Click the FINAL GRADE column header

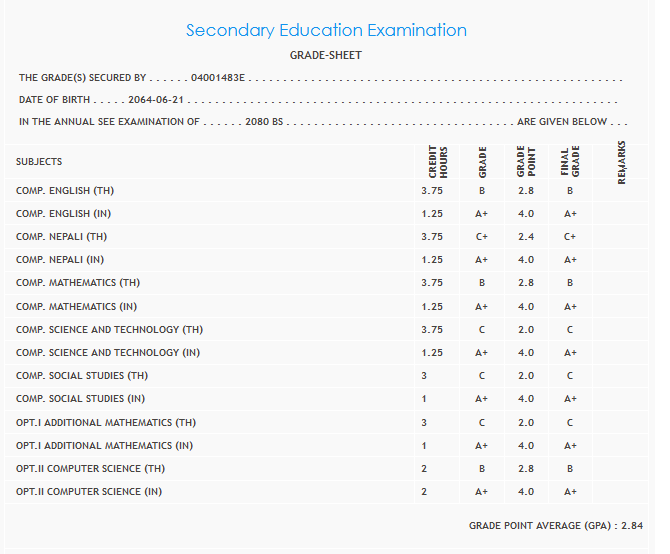569,162
